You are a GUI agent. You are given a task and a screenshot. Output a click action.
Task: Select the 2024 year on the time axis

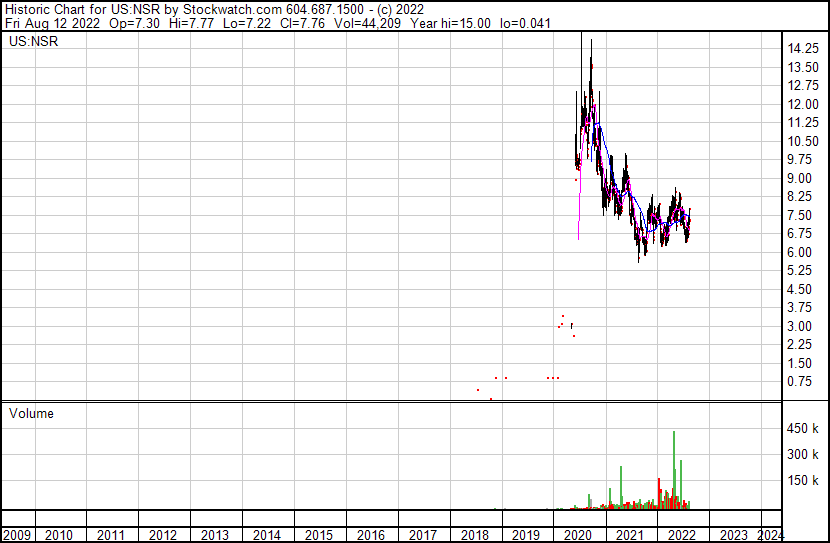(771, 535)
